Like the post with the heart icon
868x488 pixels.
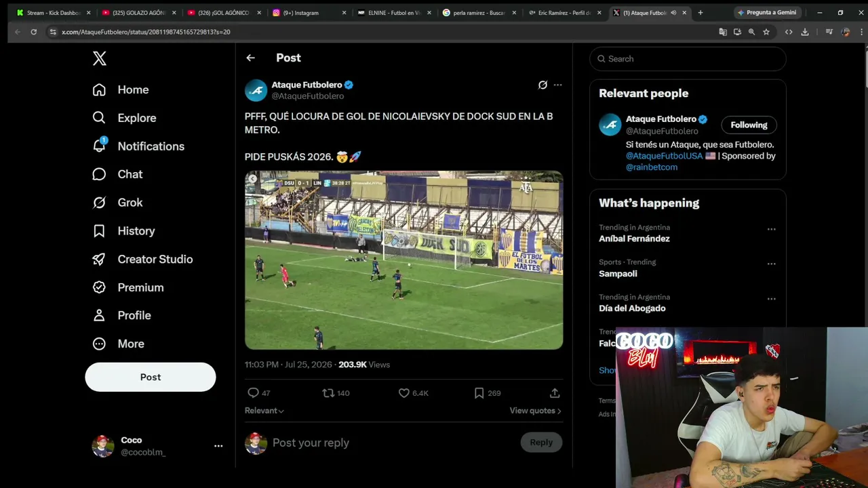coord(403,392)
